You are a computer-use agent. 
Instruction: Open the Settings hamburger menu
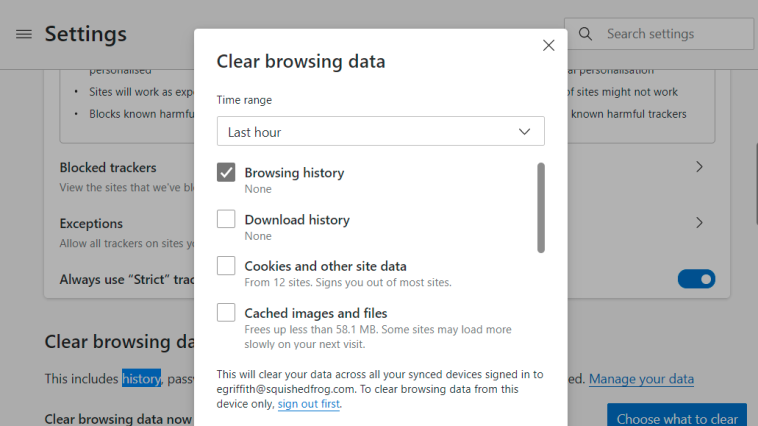click(24, 34)
